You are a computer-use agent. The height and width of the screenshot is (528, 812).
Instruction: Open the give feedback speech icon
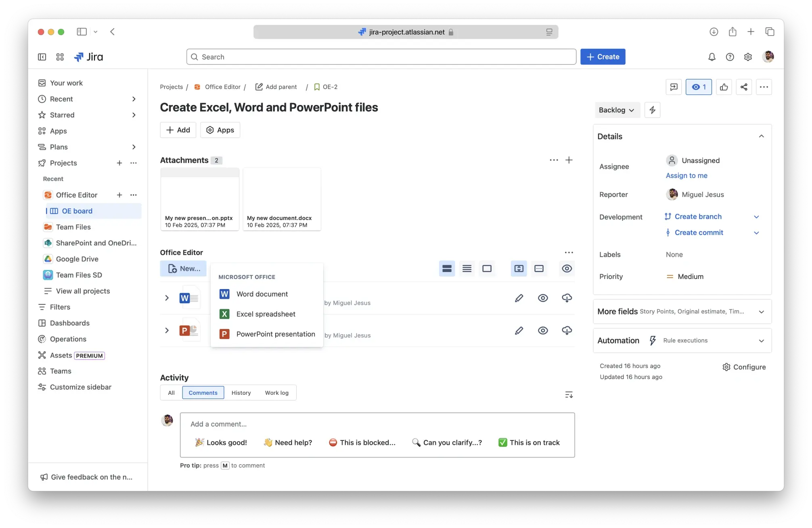coord(674,87)
